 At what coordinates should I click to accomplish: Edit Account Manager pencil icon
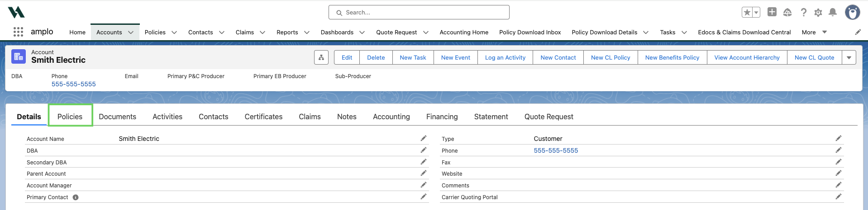tap(424, 185)
